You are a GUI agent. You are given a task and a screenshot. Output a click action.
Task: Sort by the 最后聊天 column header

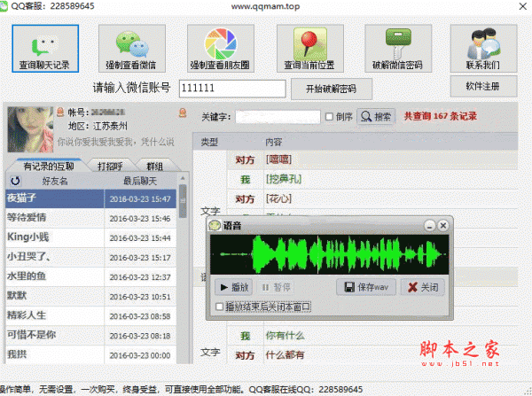(x=140, y=181)
